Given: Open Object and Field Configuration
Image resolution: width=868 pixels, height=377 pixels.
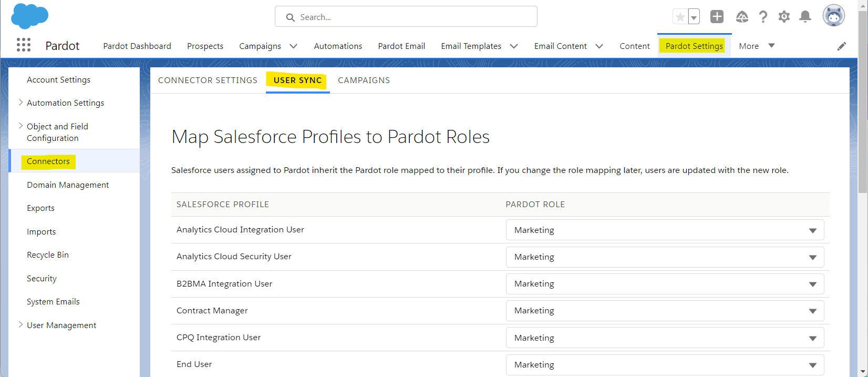Looking at the screenshot, I should 58,132.
